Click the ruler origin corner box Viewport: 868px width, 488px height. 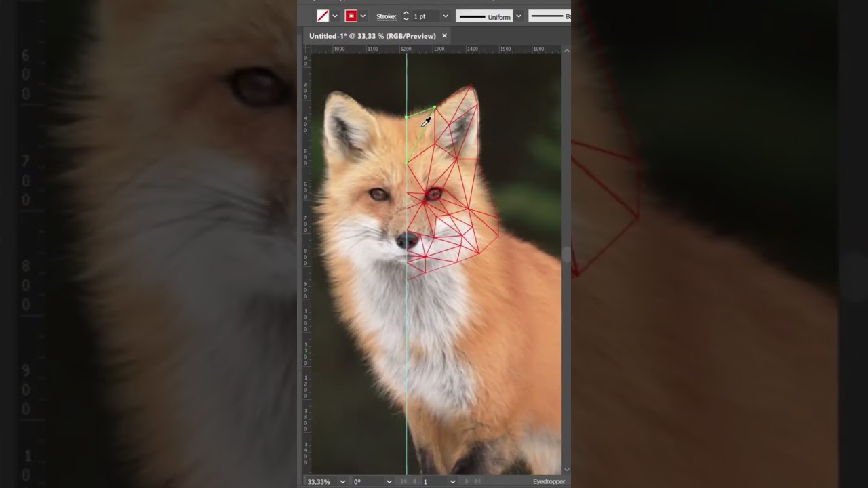tap(307, 49)
